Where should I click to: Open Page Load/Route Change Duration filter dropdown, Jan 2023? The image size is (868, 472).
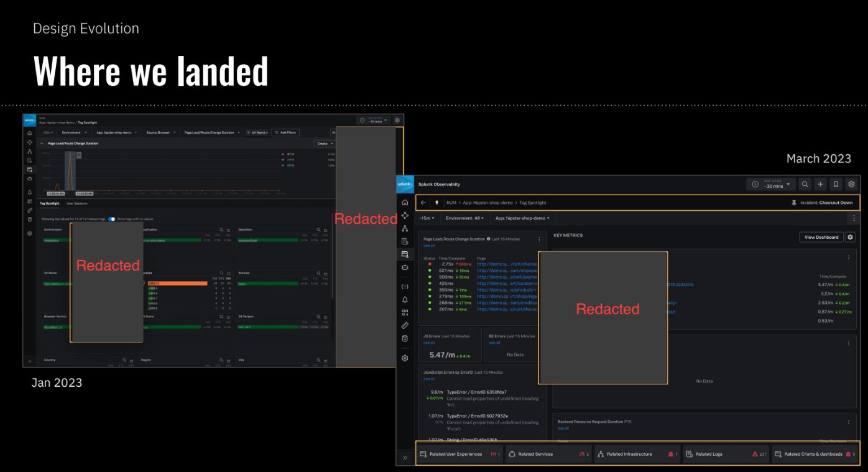click(x=211, y=132)
